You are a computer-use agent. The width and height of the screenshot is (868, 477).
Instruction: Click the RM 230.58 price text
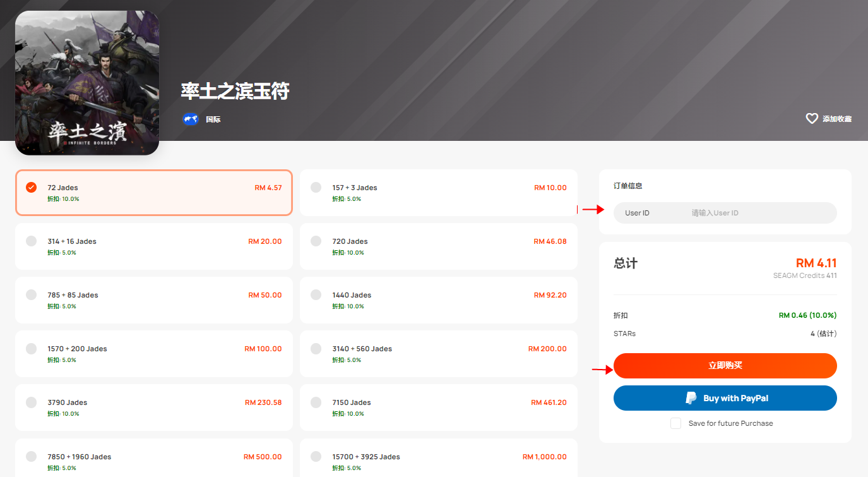point(263,402)
